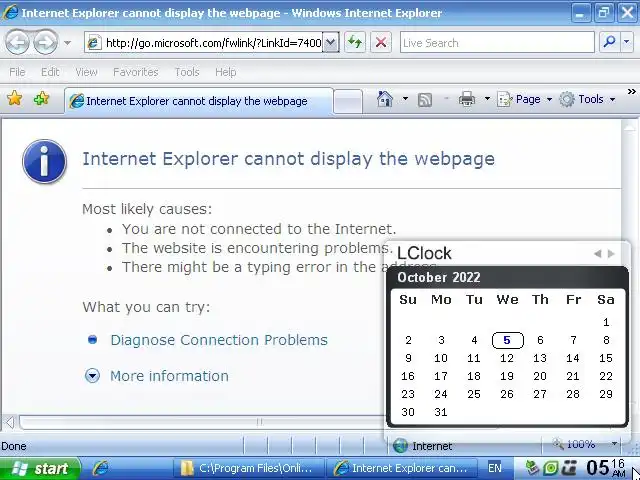The image size is (640, 480).
Task: Open the search options dropdown arrow
Action: pyautogui.click(x=627, y=42)
